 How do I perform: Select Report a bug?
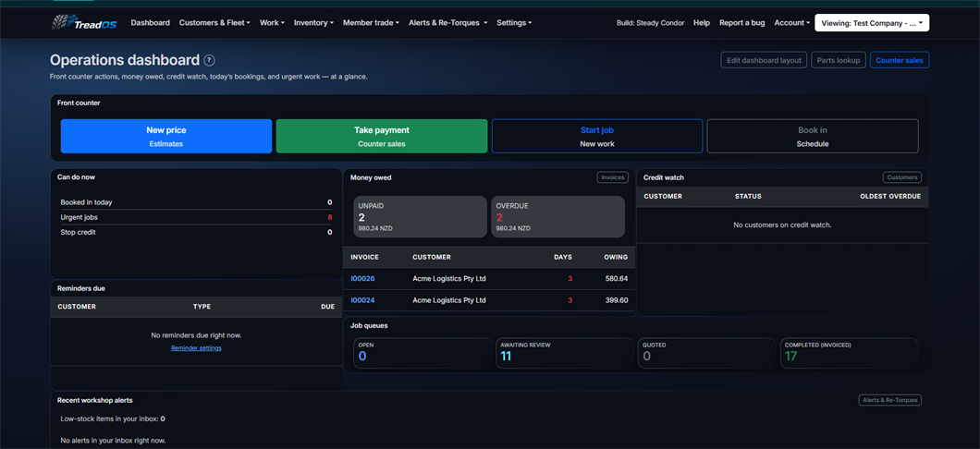[x=741, y=22]
